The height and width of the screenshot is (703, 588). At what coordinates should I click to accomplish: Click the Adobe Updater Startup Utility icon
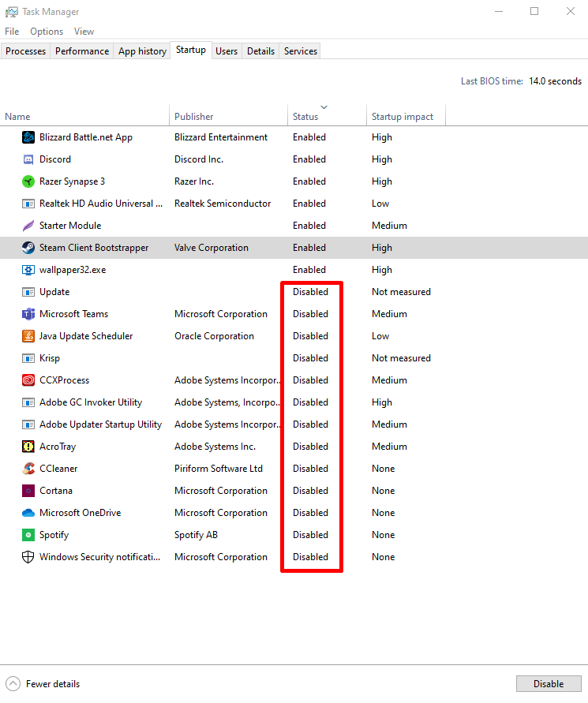28,424
